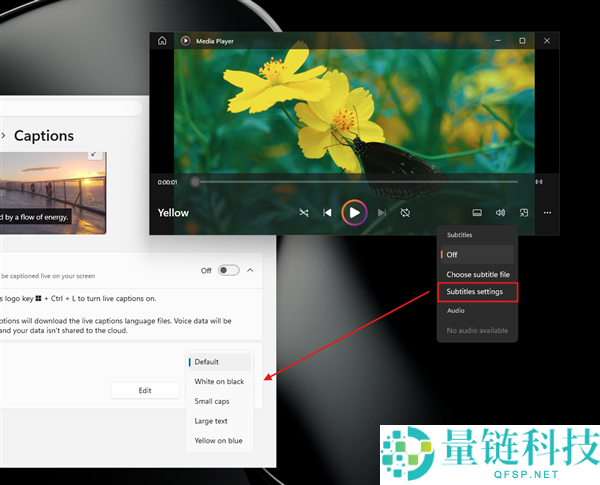Screen dimensions: 600x485
Task: Click the Media Player app logo
Action: [186, 41]
